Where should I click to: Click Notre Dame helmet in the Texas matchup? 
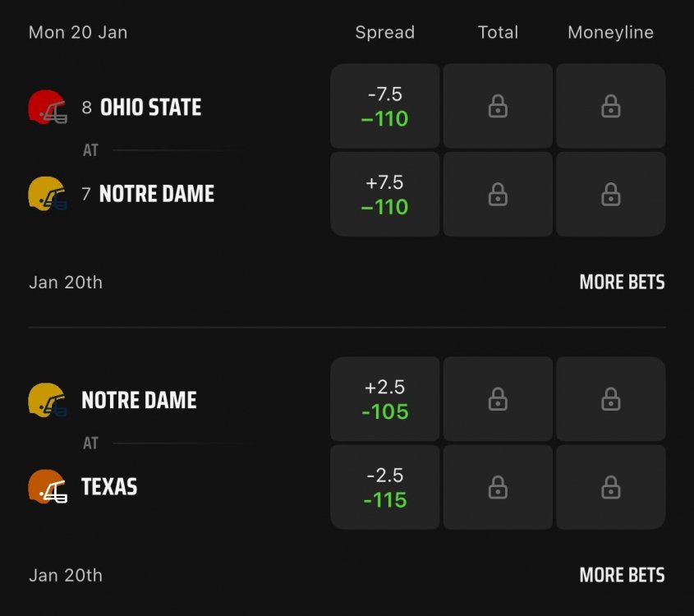pyautogui.click(x=47, y=400)
